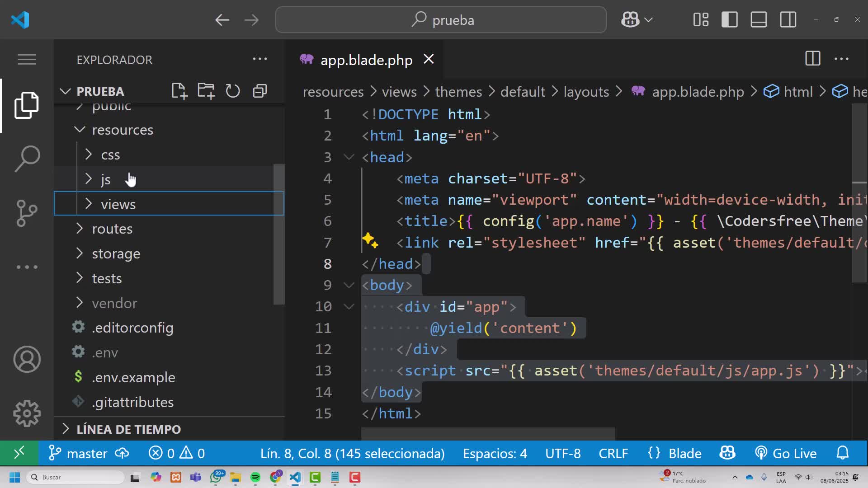Fold the head tag on line 3
Image resolution: width=868 pixels, height=488 pixels.
coord(349,157)
